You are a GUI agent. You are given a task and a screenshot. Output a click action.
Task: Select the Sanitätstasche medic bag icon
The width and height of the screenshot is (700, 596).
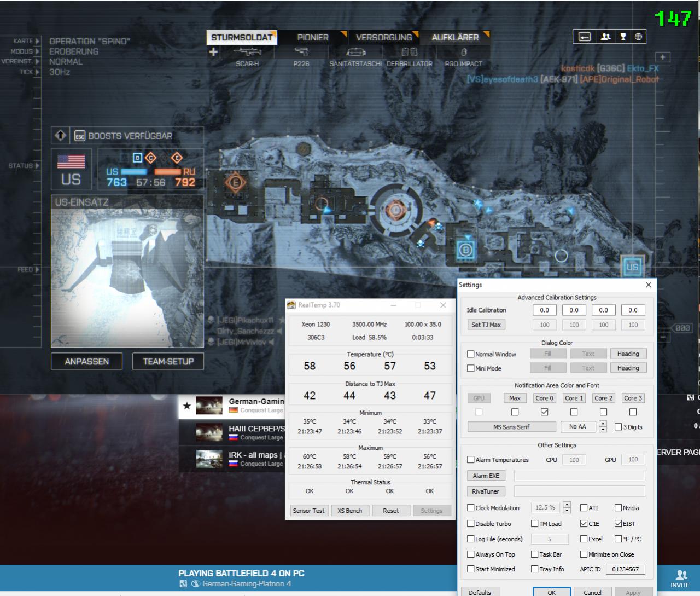pyautogui.click(x=356, y=52)
